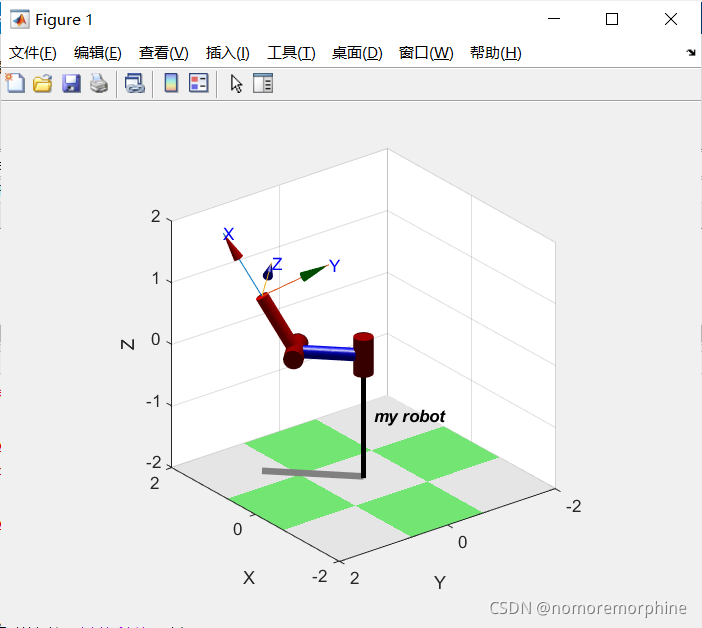The image size is (702, 628).
Task: Open the 帮助(H) menu
Action: [496, 53]
